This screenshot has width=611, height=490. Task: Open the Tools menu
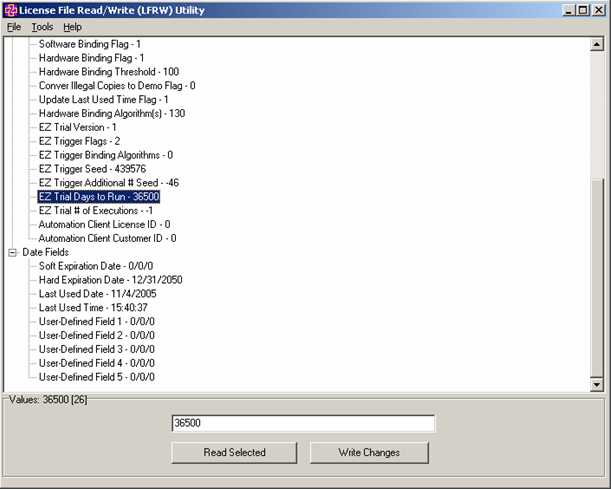(x=42, y=27)
